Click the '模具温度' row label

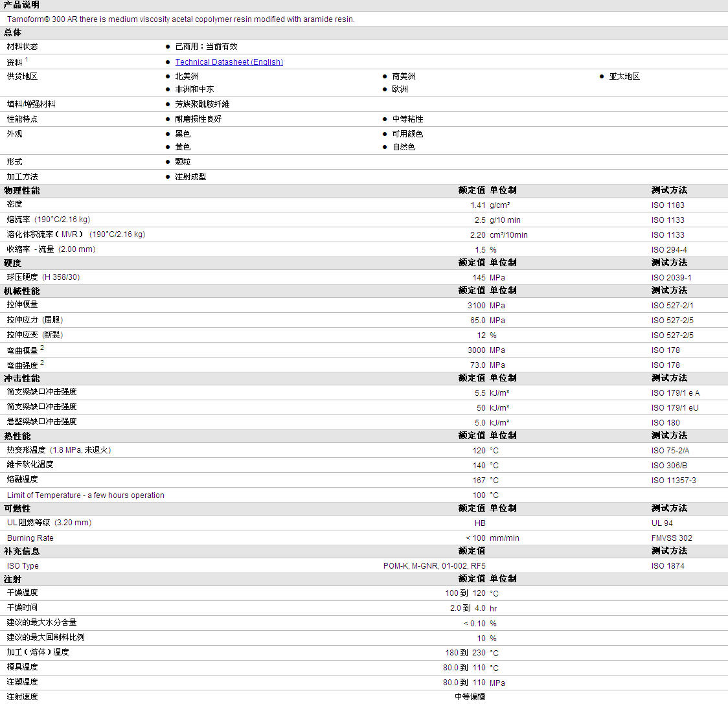22,667
